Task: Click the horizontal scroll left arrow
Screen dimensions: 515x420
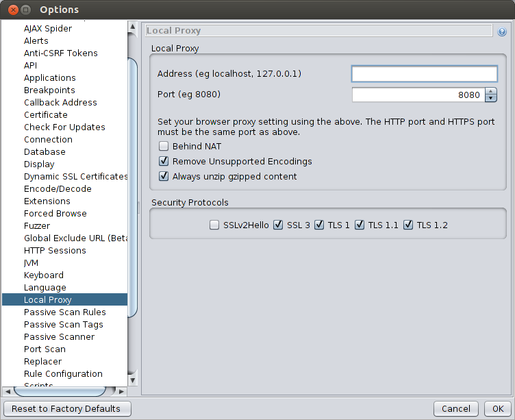Action: coord(8,391)
